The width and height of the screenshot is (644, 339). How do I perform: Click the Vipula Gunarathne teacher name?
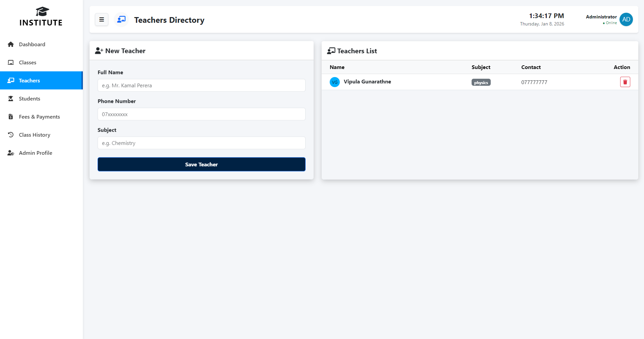[367, 82]
